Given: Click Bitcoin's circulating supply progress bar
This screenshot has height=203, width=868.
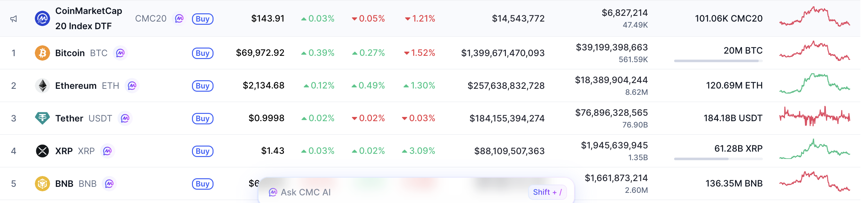Looking at the screenshot, I should (718, 61).
